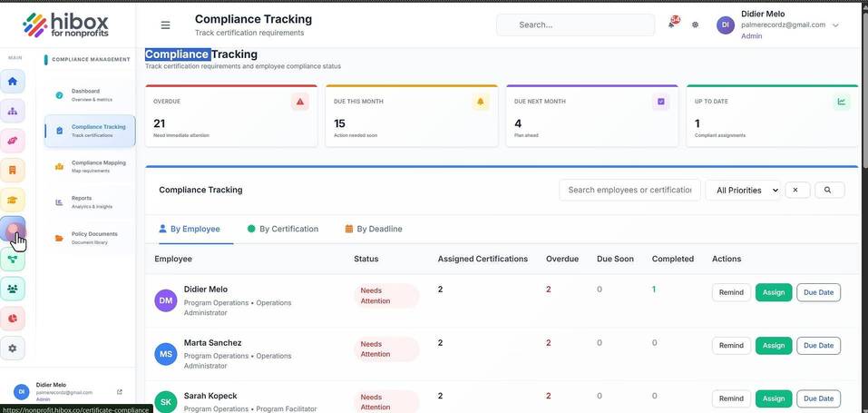Click Due Date for Sarah Kopeck
Viewport: 868px width, 413px height.
coord(818,398)
